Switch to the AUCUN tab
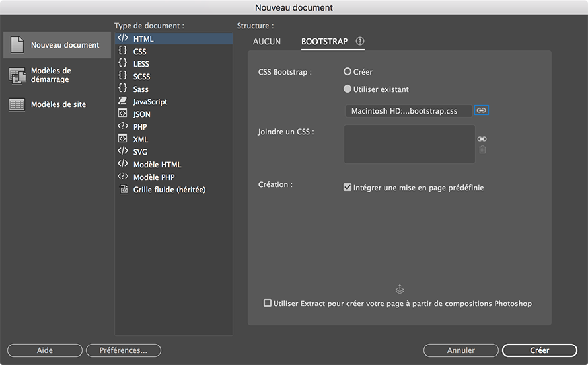588x365 pixels. coord(267,42)
